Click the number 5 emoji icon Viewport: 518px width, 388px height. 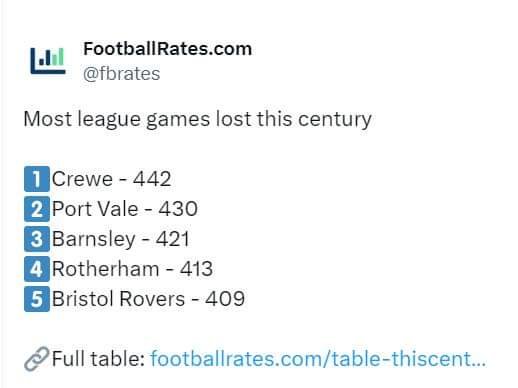(x=37, y=299)
